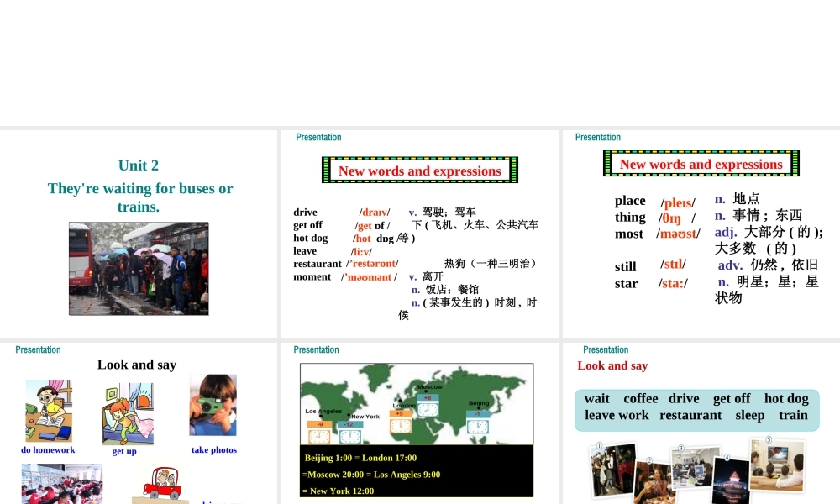Viewport: 840px width, 504px height.
Task: Click the /pleɪs/ phonetic transcription
Action: [678, 203]
